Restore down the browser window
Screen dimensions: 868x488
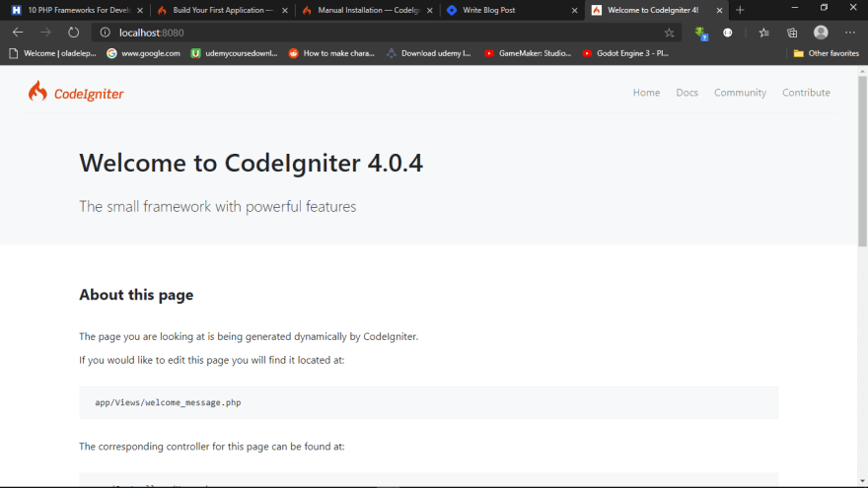click(824, 8)
